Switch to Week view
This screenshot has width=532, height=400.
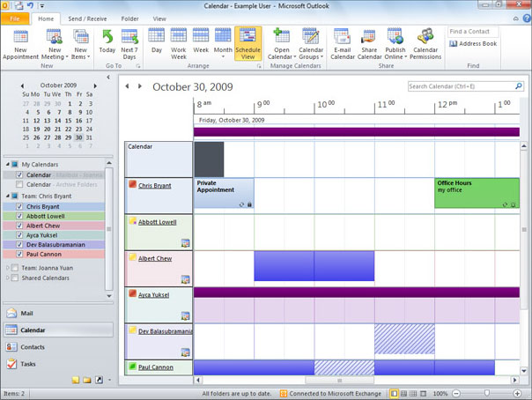[x=201, y=41]
